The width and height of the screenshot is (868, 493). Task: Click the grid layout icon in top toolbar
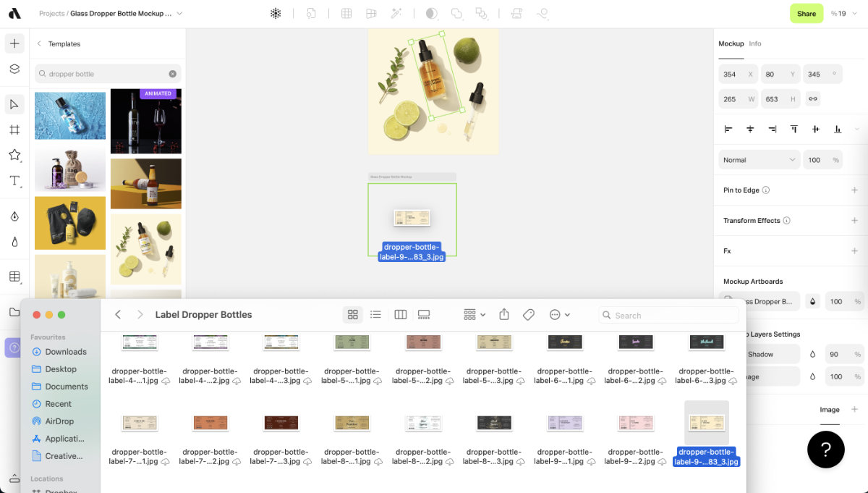coord(346,13)
